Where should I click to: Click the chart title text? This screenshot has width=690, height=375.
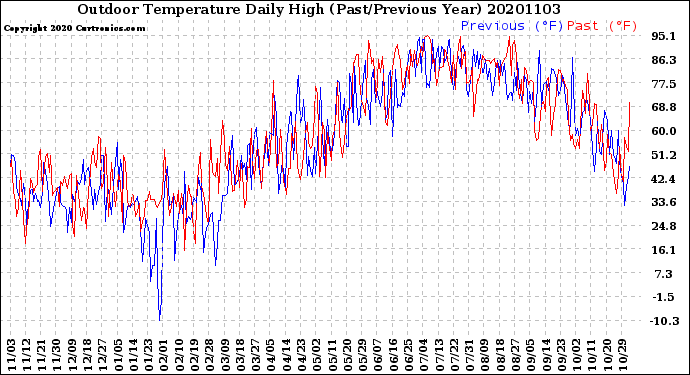(x=319, y=9)
